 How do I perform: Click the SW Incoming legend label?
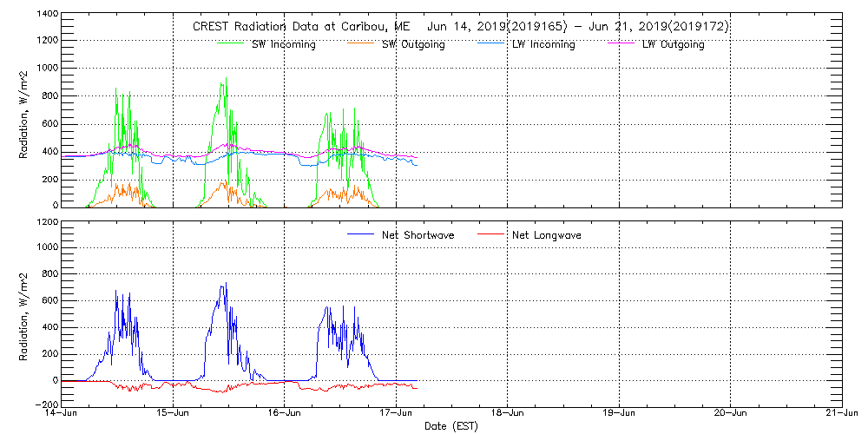coord(283,44)
